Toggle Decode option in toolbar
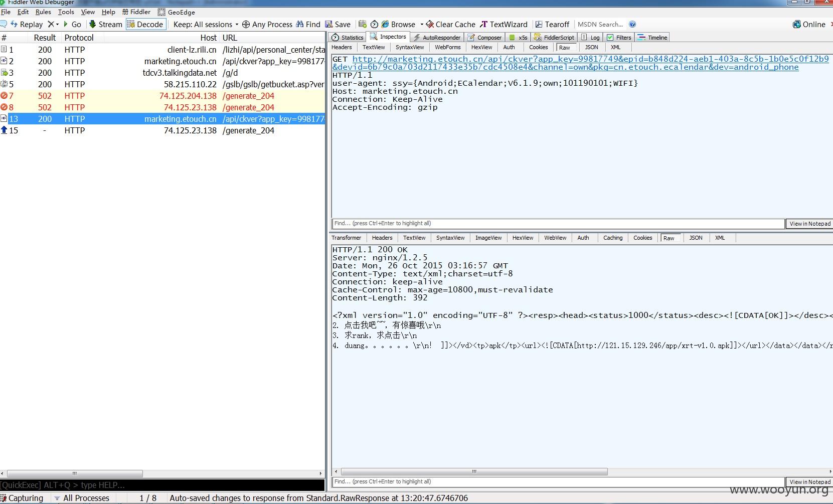Image resolution: width=833 pixels, height=504 pixels. tap(145, 24)
